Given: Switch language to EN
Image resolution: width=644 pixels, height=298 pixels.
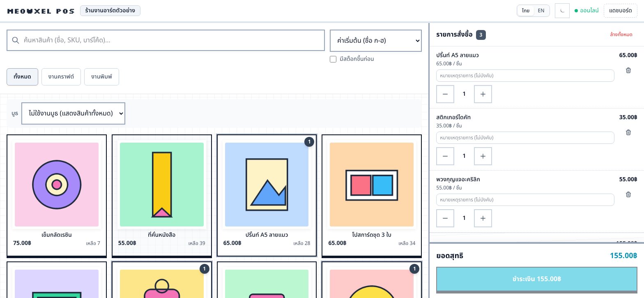Looking at the screenshot, I should [x=541, y=11].
